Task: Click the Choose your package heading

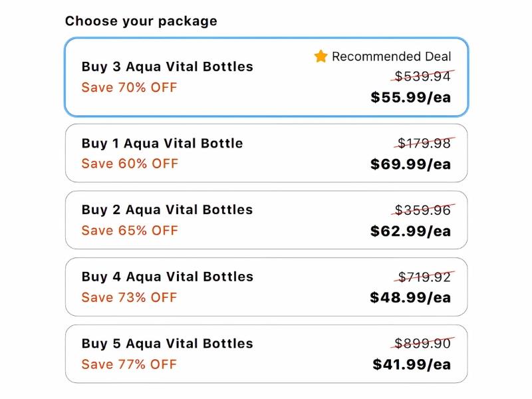Action: (x=141, y=21)
